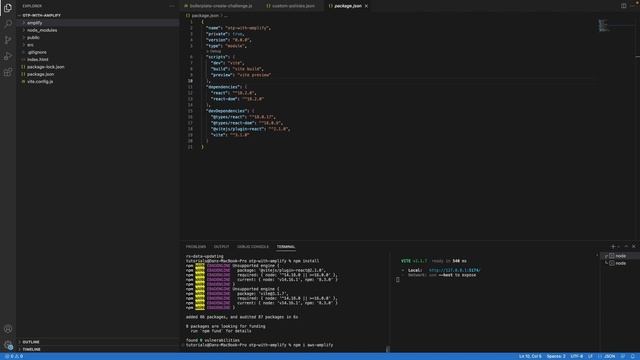The image size is (640, 360).
Task: Open the terminal launch profile dropdown
Action: tap(618, 247)
